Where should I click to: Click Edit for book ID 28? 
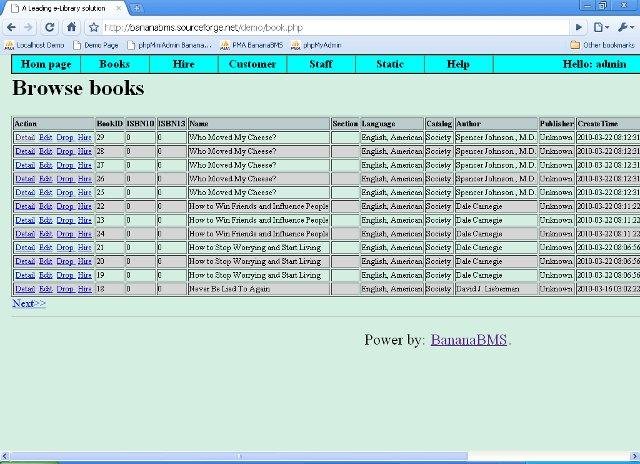click(x=46, y=151)
